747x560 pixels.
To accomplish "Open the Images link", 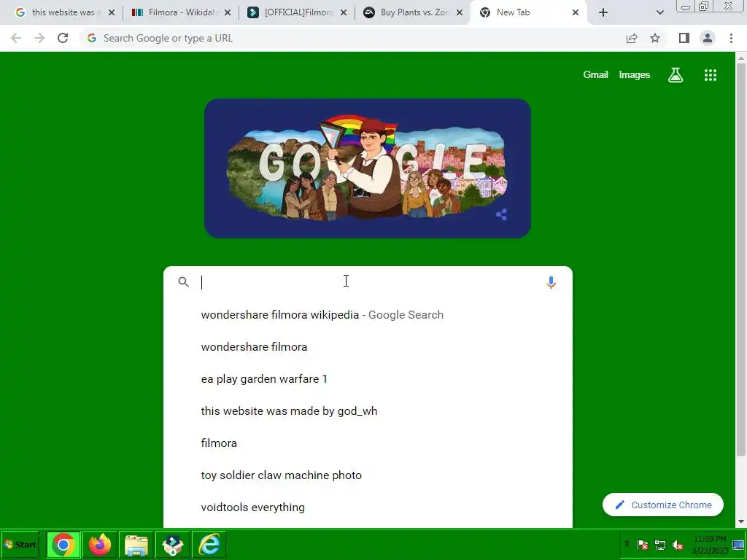I will tap(634, 75).
